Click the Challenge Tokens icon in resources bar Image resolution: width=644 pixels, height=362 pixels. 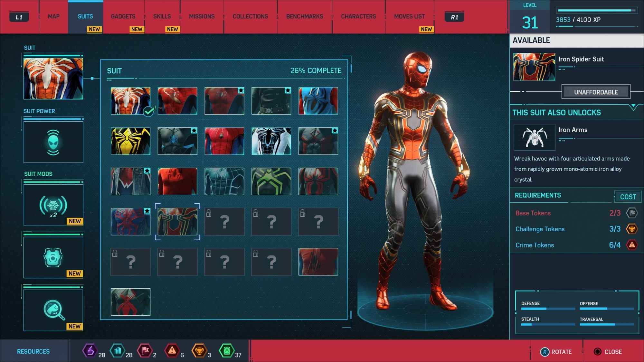tap(199, 351)
